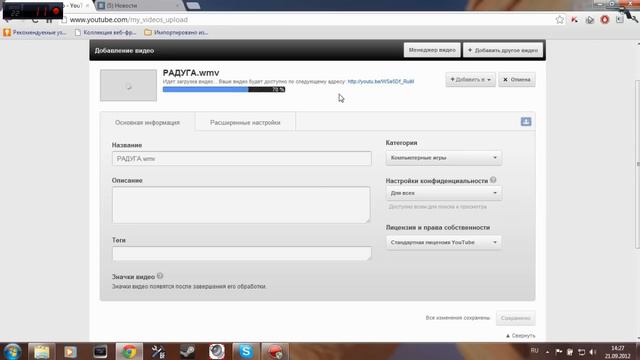Show hidden tray icons arrow
The image size is (640, 360).
pos(547,352)
